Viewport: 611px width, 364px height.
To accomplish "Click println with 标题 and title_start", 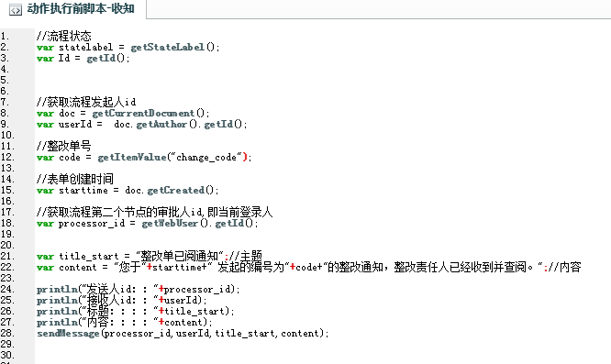I will pyautogui.click(x=136, y=311).
